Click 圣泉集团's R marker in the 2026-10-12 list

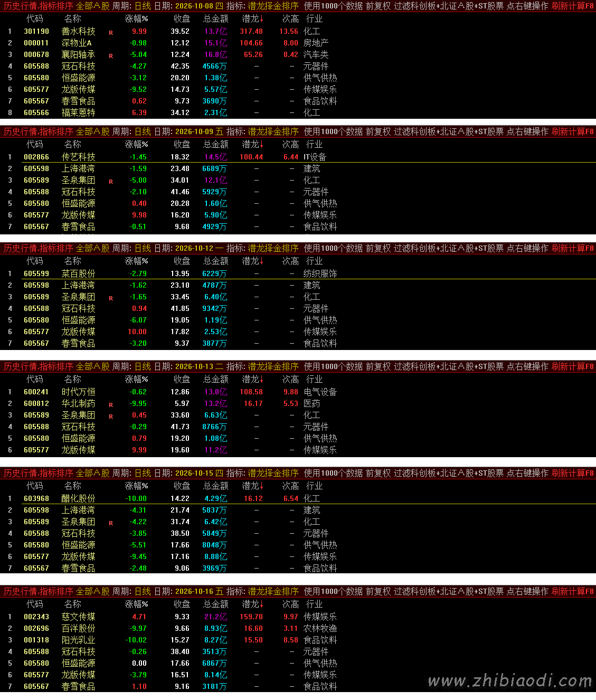point(111,298)
